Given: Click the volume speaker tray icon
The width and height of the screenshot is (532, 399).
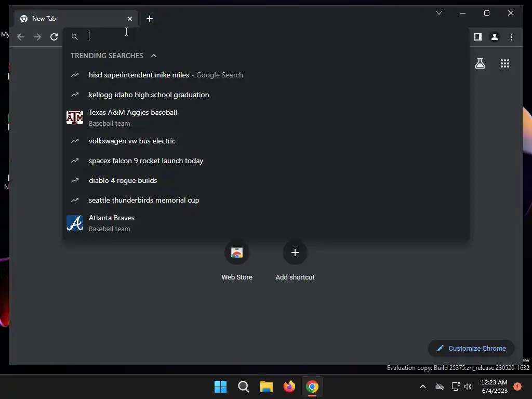Looking at the screenshot, I should point(468,387).
